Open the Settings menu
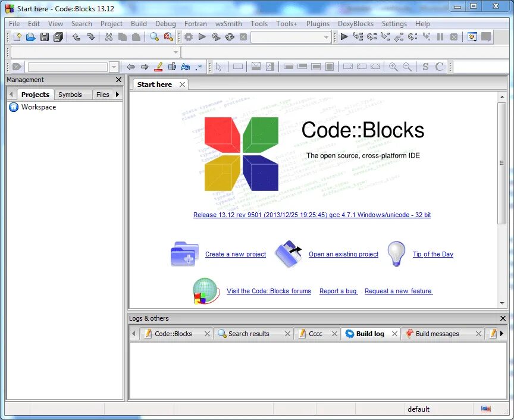Image resolution: width=514 pixels, height=420 pixels. 394,24
